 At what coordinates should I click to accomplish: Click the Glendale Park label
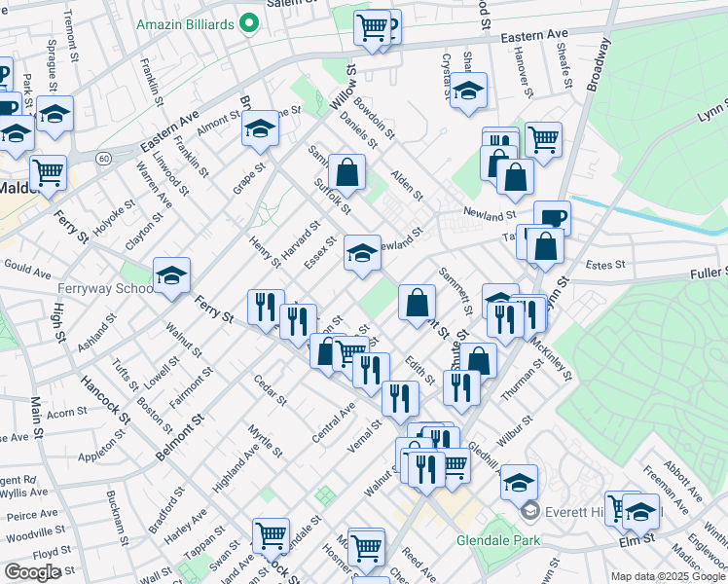(x=496, y=538)
